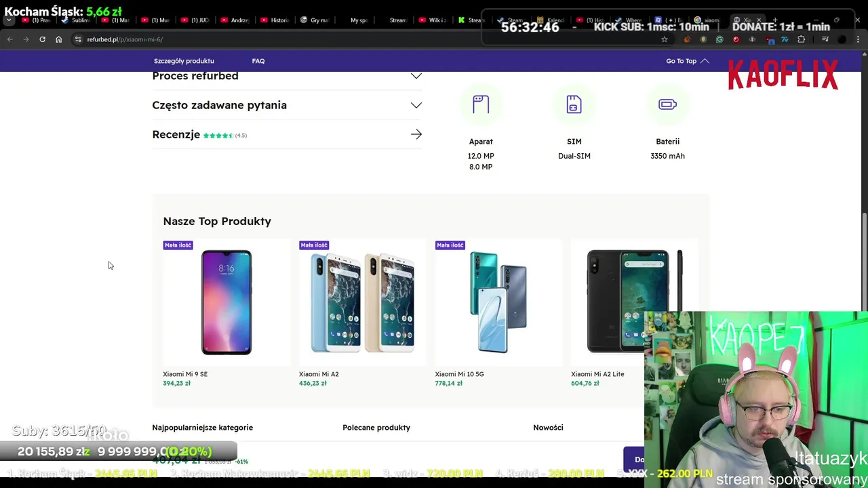
Task: Click the Nasze Top Produkty heading
Action: [217, 221]
